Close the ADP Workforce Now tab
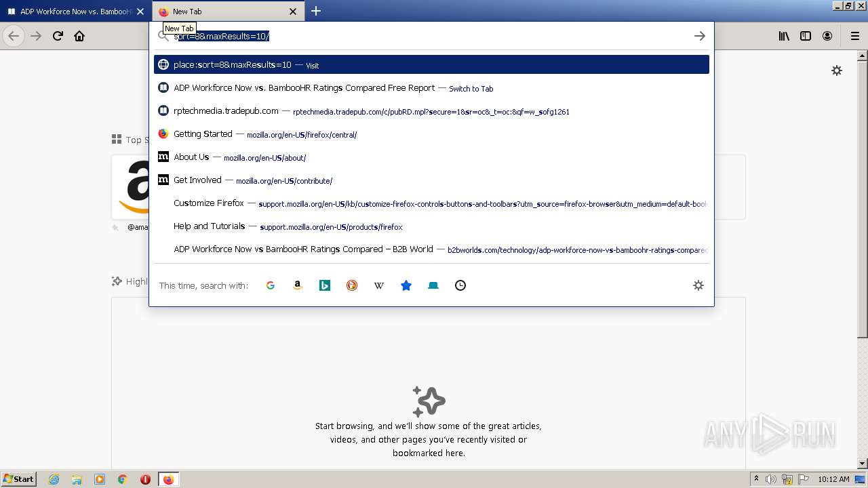 (x=140, y=12)
